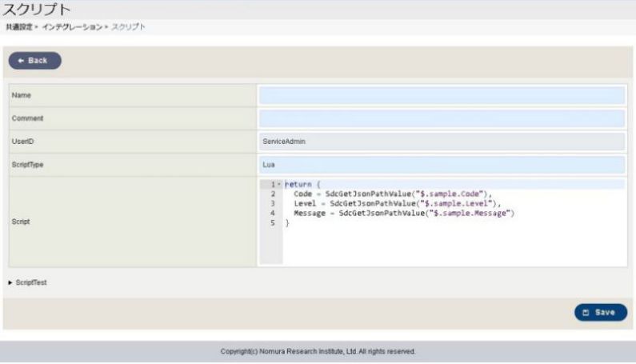Select the Script row label
Image resolution: width=636 pixels, height=364 pixels.
pos(21,222)
